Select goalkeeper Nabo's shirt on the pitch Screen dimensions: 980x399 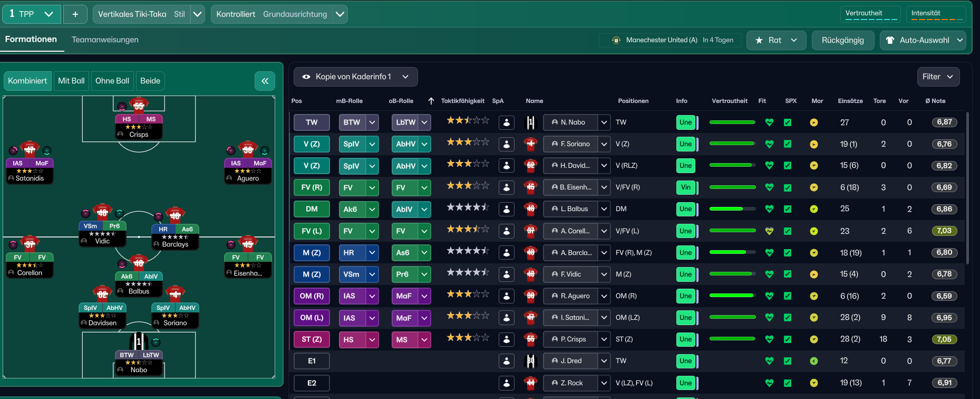click(139, 341)
